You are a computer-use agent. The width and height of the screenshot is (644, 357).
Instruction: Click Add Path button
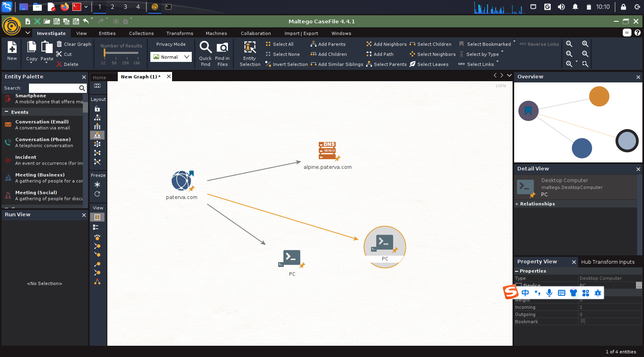tap(380, 54)
